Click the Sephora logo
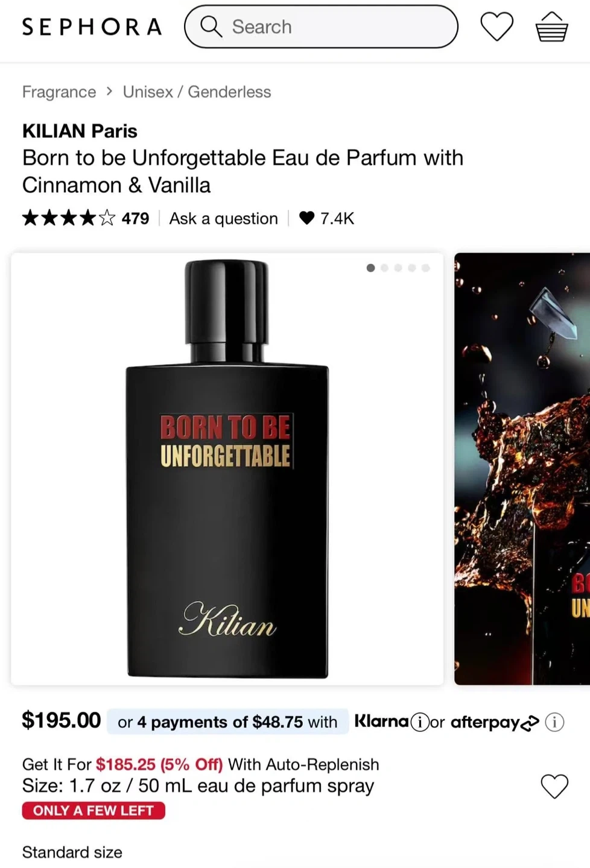 [92, 27]
